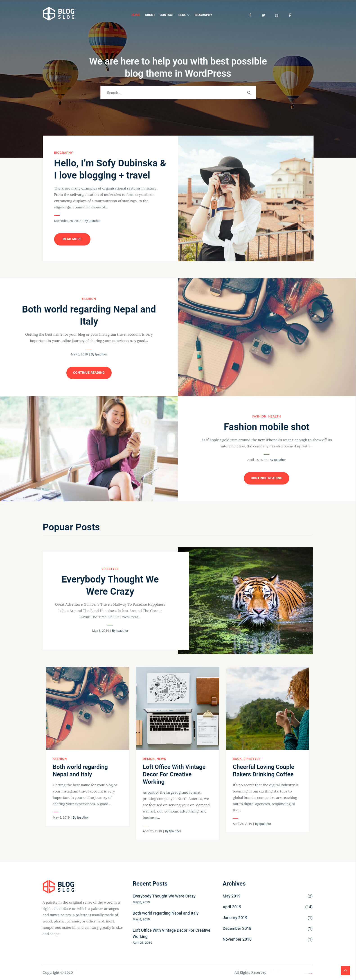Open the Biography menu item
The image size is (356, 980).
pos(203,15)
